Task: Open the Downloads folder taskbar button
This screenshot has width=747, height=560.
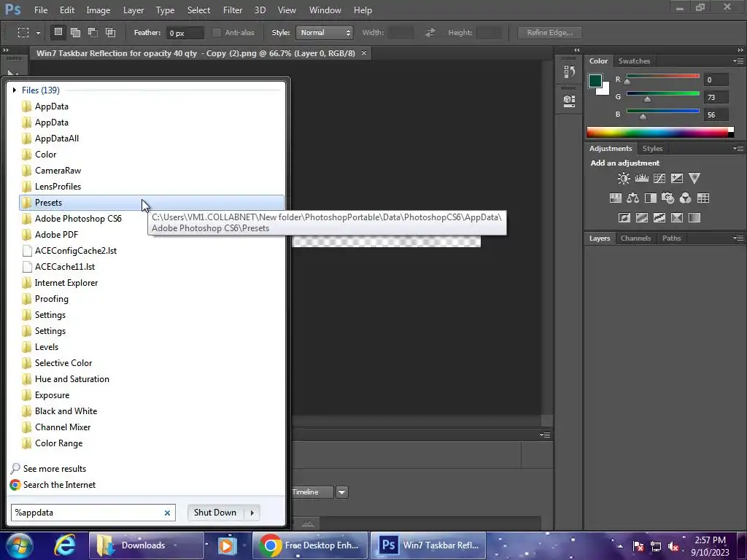Action: [x=146, y=545]
